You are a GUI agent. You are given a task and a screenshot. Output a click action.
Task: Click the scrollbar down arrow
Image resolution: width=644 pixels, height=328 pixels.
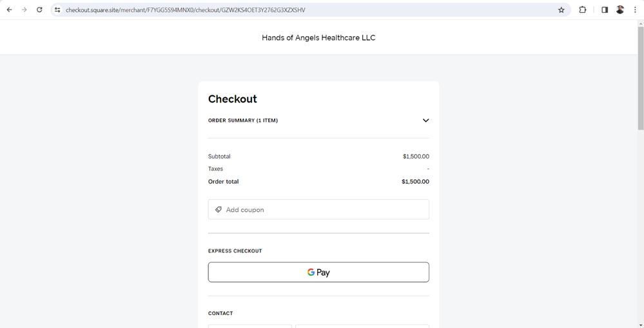pyautogui.click(x=640, y=324)
